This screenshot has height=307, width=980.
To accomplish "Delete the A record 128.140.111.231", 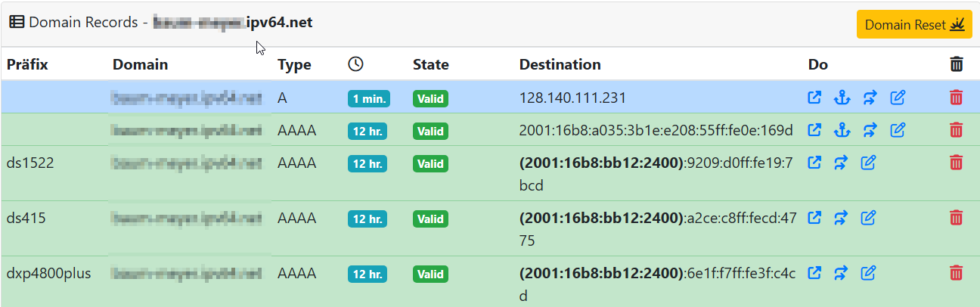I will tap(956, 98).
